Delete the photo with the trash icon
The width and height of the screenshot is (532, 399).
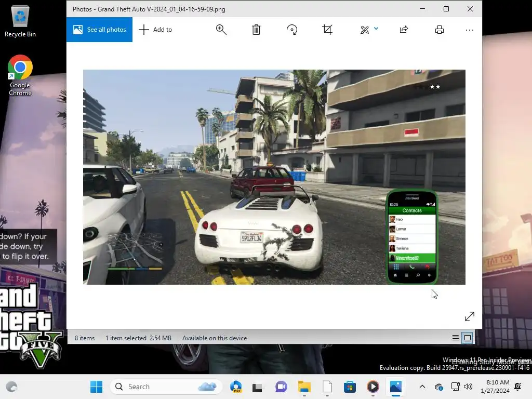click(x=256, y=30)
